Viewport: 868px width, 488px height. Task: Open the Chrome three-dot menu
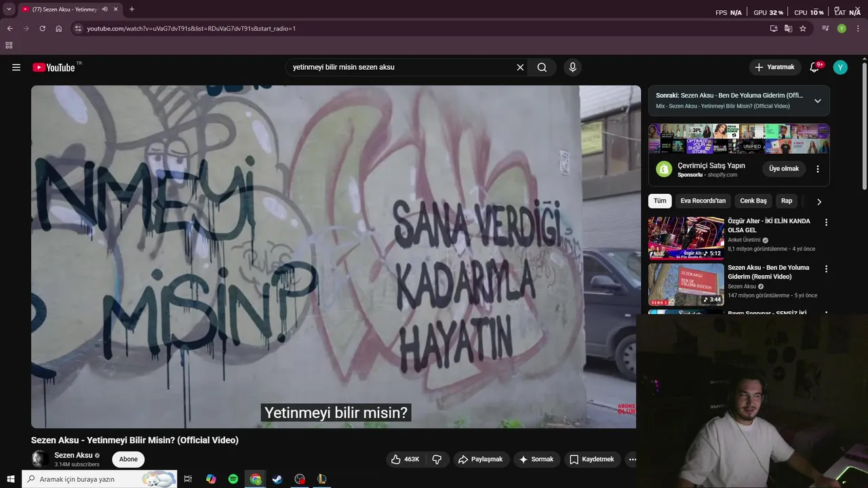coord(859,28)
